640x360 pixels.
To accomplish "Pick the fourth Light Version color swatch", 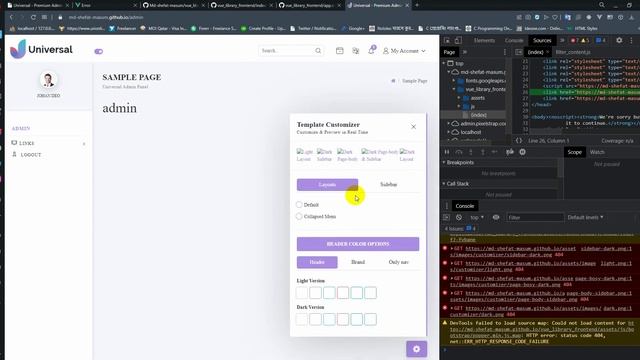I will [x=343, y=293].
